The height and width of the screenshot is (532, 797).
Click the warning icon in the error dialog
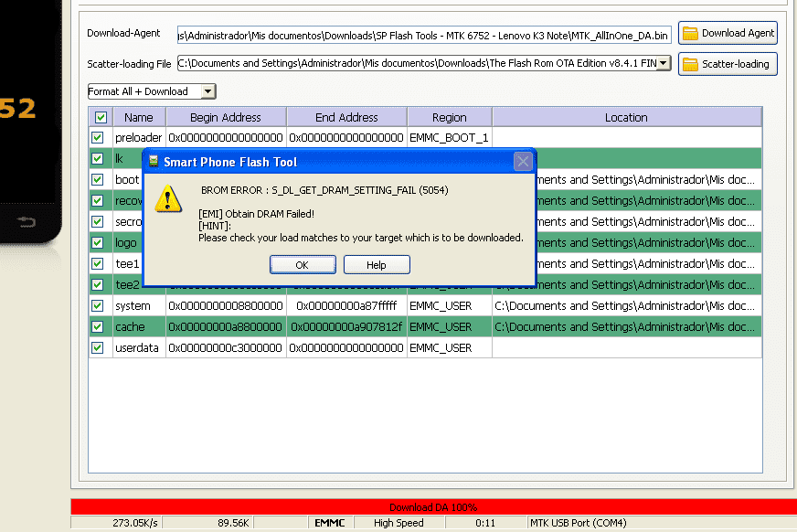click(168, 198)
